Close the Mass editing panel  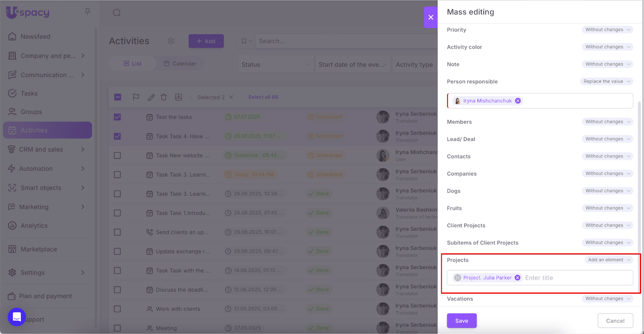[431, 17]
